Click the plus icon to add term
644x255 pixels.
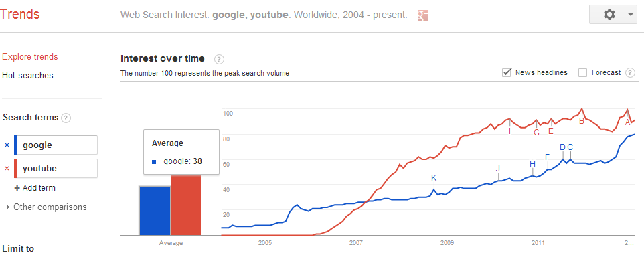(17, 188)
